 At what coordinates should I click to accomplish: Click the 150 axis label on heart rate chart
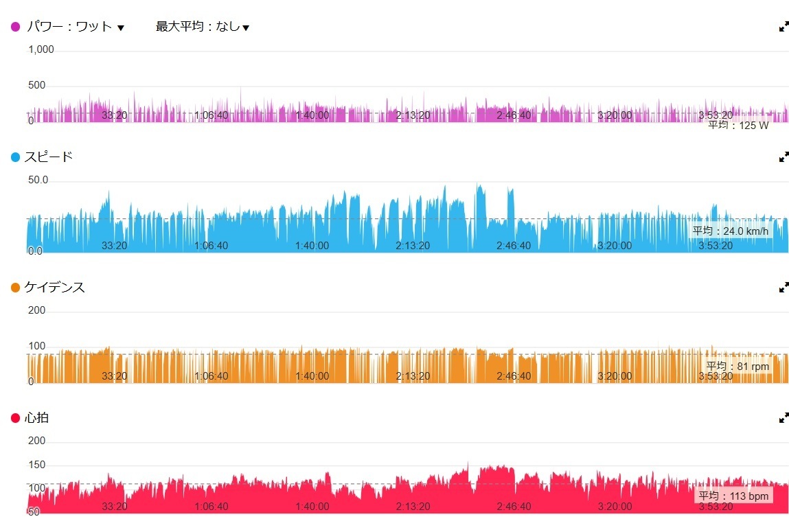(36, 465)
